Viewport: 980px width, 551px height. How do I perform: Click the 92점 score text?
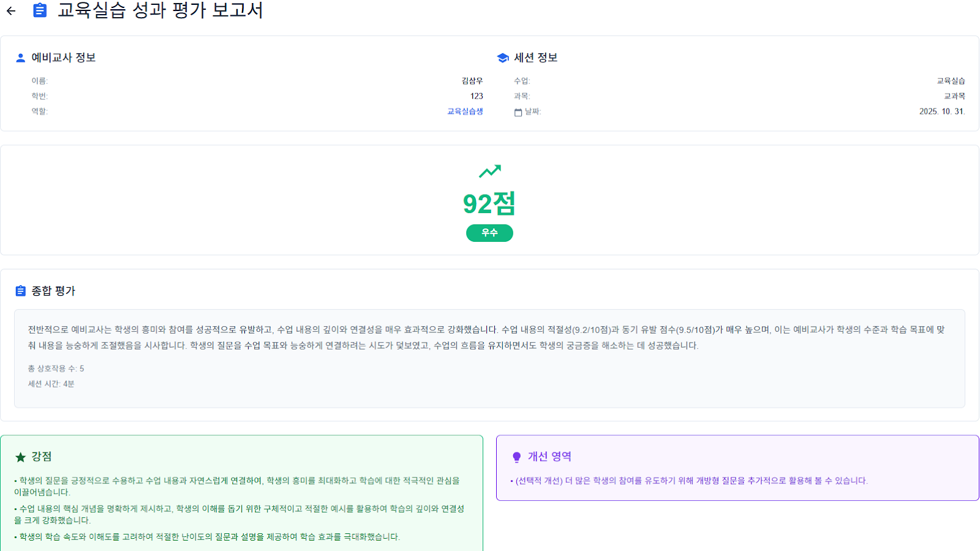[489, 204]
